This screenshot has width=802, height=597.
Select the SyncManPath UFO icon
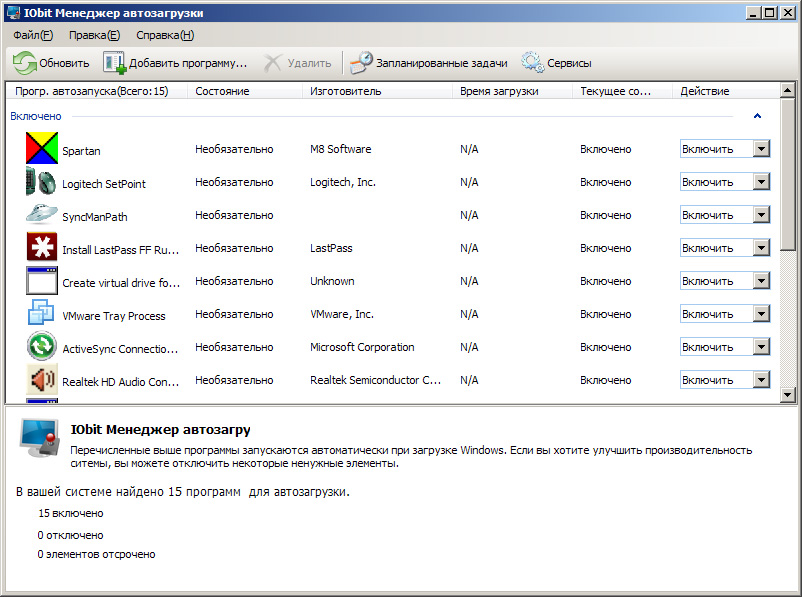pyautogui.click(x=41, y=214)
